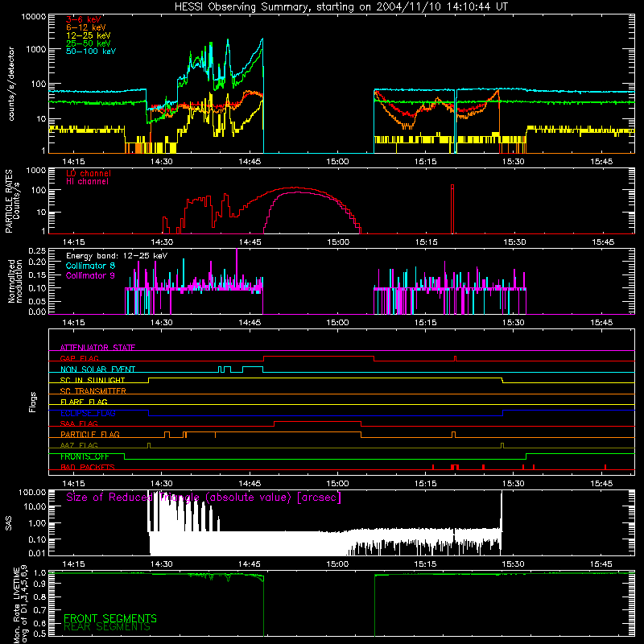Click the 100.00 SAS tick value
644x644 pixels.
pyautogui.click(x=32, y=493)
